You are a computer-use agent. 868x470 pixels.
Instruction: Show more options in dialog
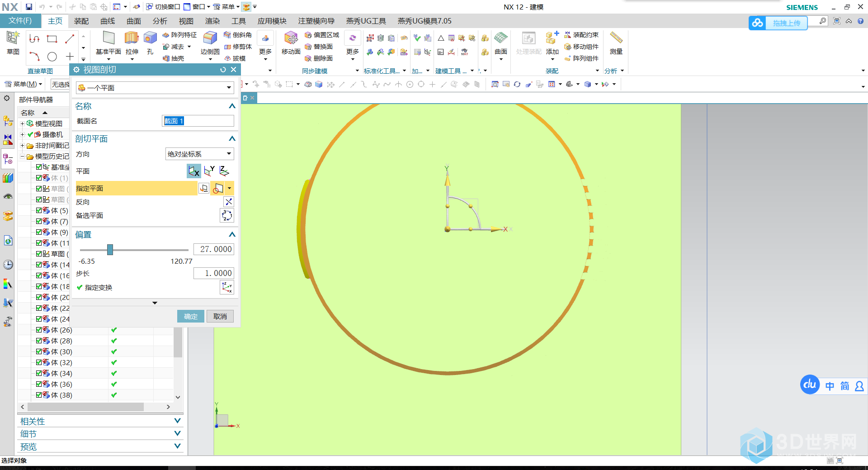(155, 303)
